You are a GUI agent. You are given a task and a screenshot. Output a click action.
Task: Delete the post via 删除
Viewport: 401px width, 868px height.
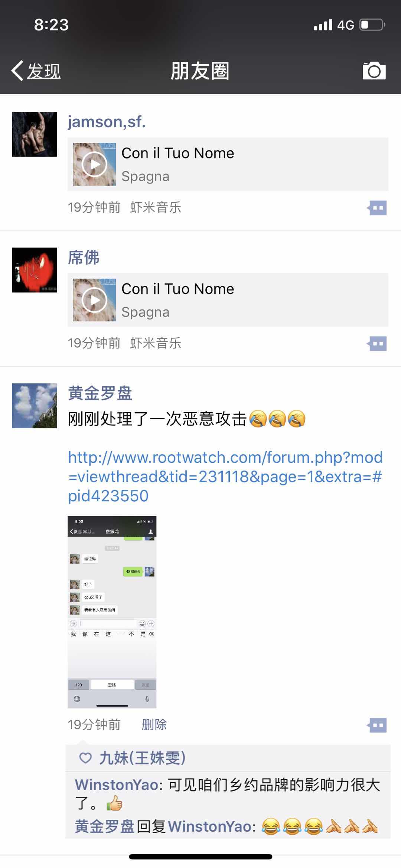click(154, 724)
